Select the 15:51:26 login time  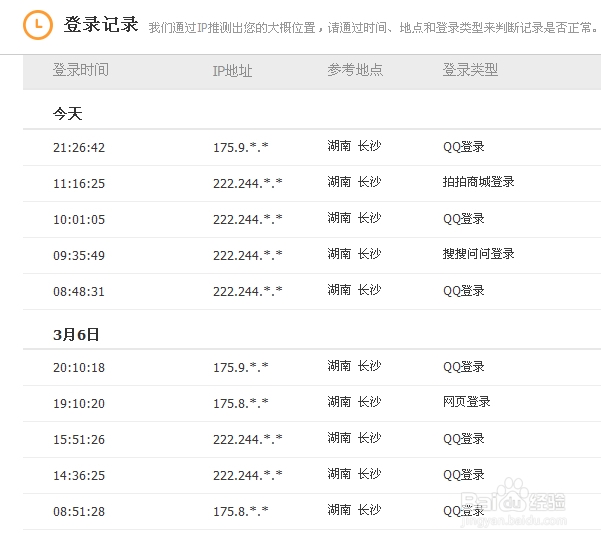[x=79, y=440]
